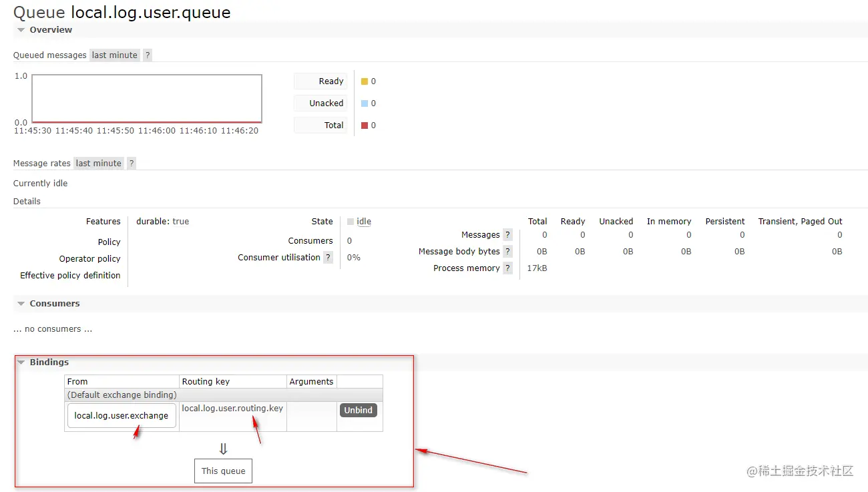The height and width of the screenshot is (492, 868).
Task: Click the '(Default exchange binding)' row
Action: [x=224, y=395]
